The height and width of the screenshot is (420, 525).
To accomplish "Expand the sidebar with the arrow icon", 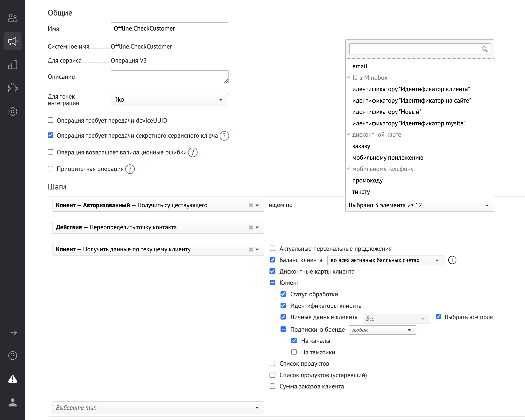I will (13, 332).
